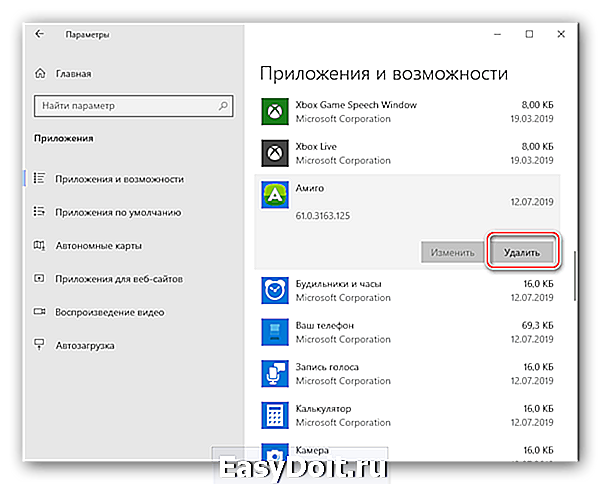Screen dimensions: 600x484
Task: Open Приложения для веб-сайтов section
Action: tap(119, 279)
